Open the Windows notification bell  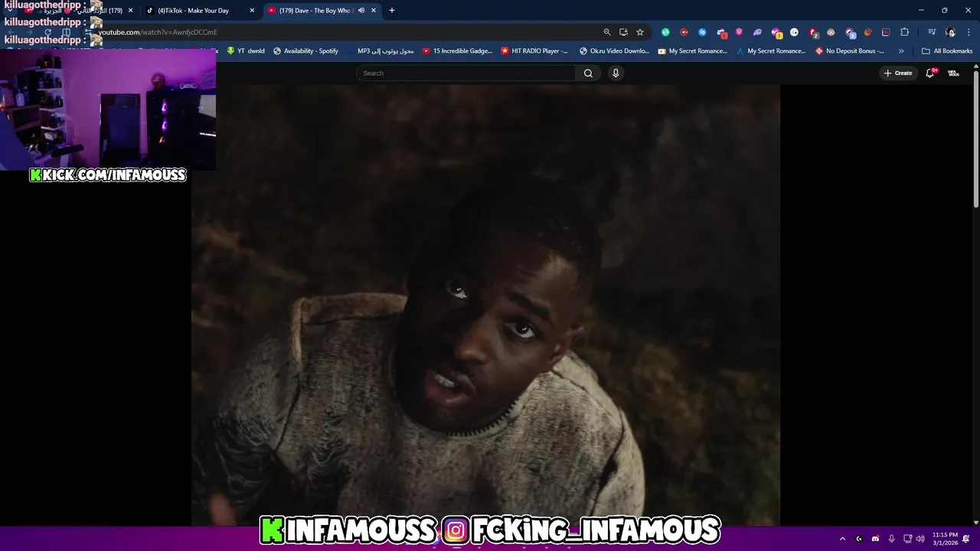pos(966,539)
